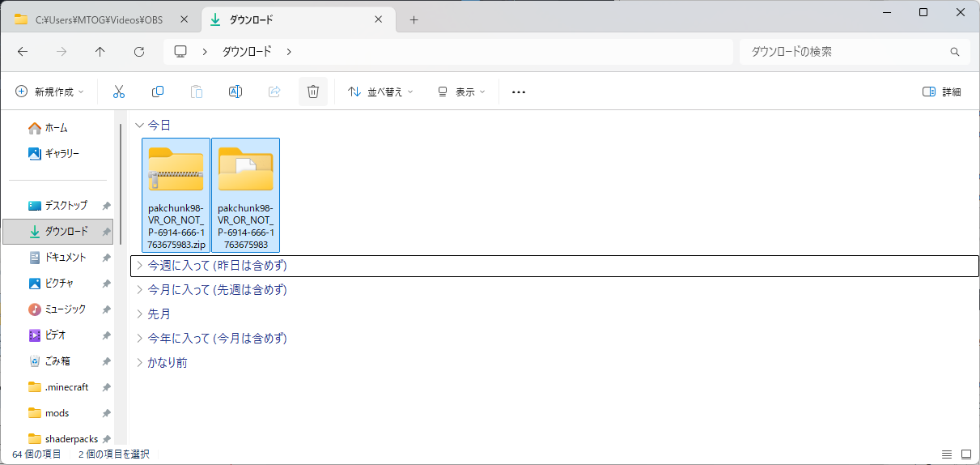Open the three-dot more options menu
This screenshot has width=980, height=465.
(x=519, y=92)
